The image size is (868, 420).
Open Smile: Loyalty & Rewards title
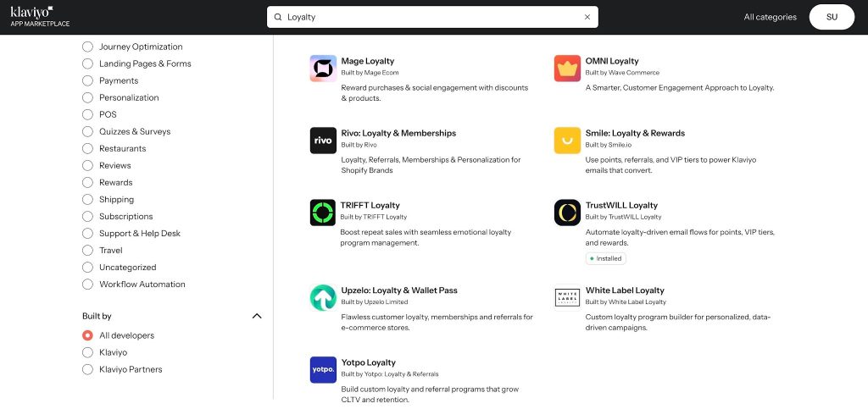(x=635, y=133)
